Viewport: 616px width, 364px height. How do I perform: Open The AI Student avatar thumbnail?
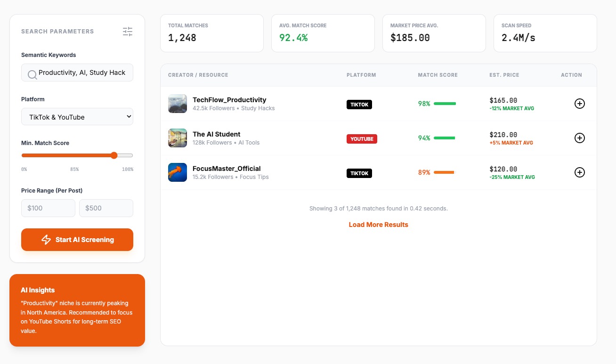[x=178, y=138]
